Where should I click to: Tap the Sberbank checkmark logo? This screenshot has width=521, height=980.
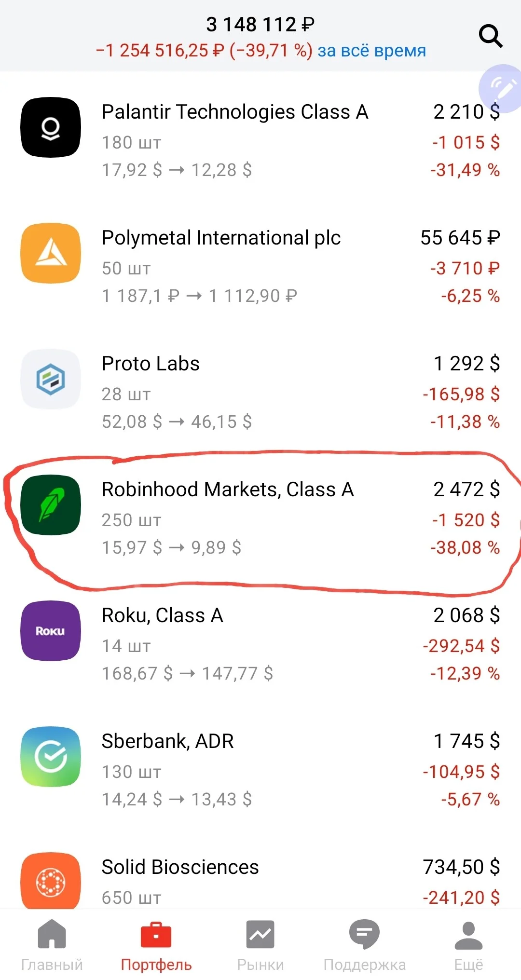click(51, 757)
